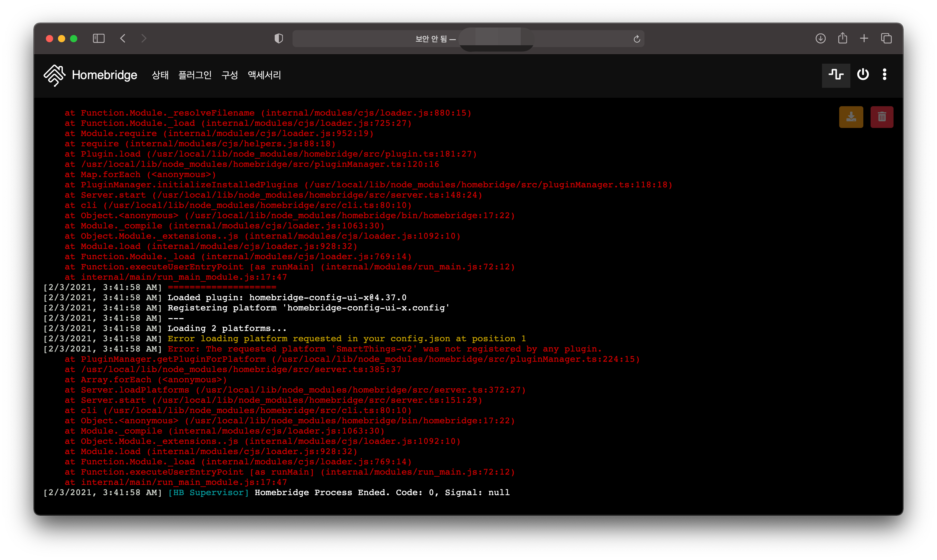Image resolution: width=937 pixels, height=560 pixels.
Task: Download the log file
Action: click(851, 117)
